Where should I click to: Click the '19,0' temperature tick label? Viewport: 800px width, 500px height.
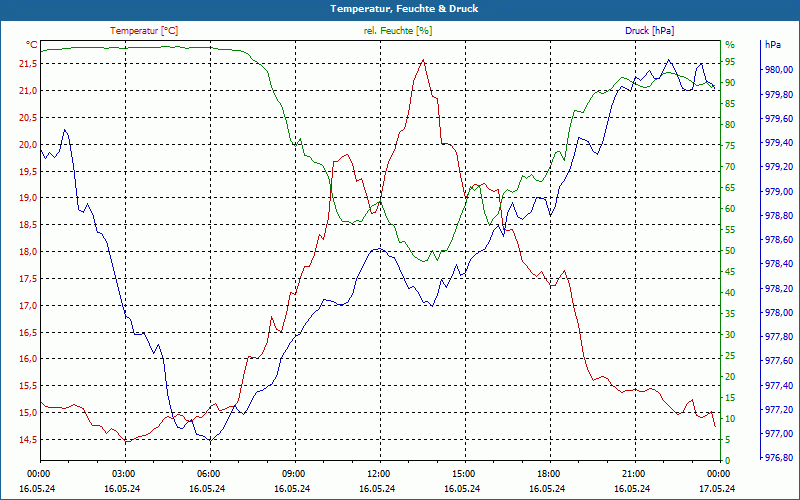click(x=28, y=198)
